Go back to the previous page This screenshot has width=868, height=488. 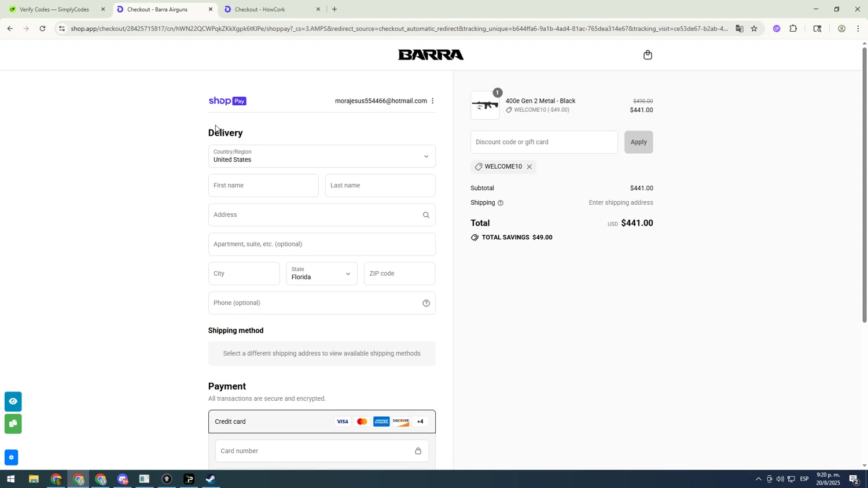pos(10,28)
